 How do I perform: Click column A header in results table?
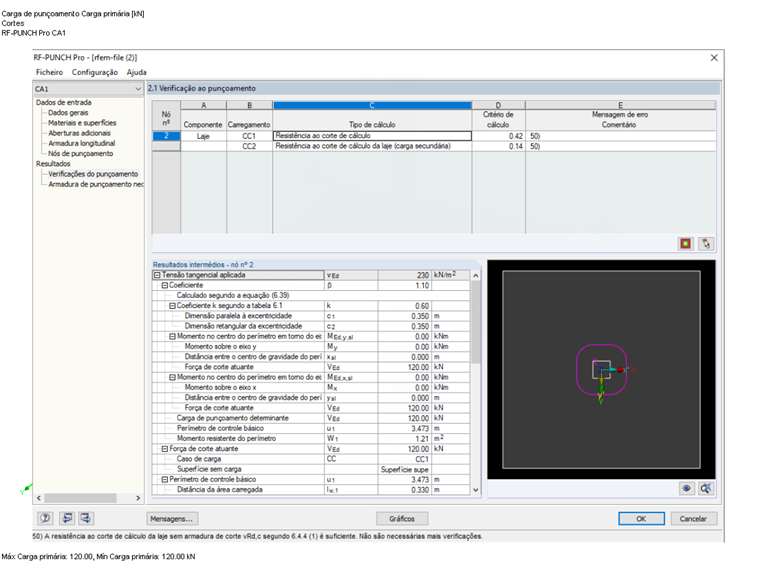tap(204, 105)
